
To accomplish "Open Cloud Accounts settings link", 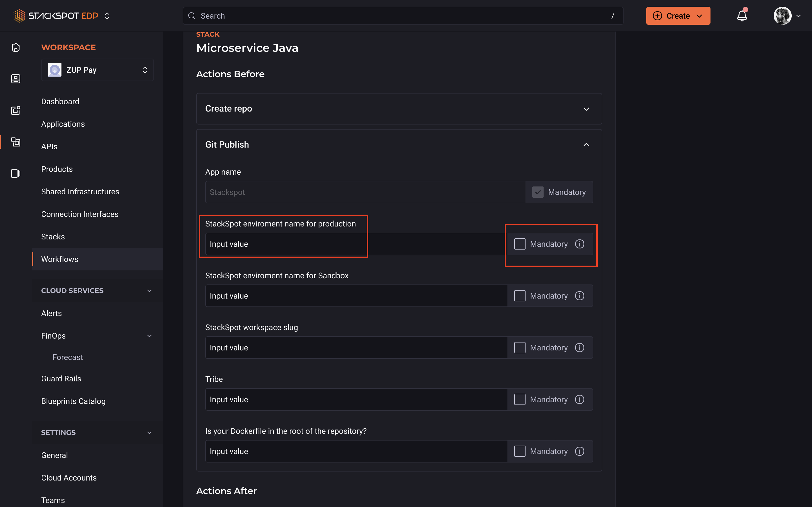I will pyautogui.click(x=69, y=477).
